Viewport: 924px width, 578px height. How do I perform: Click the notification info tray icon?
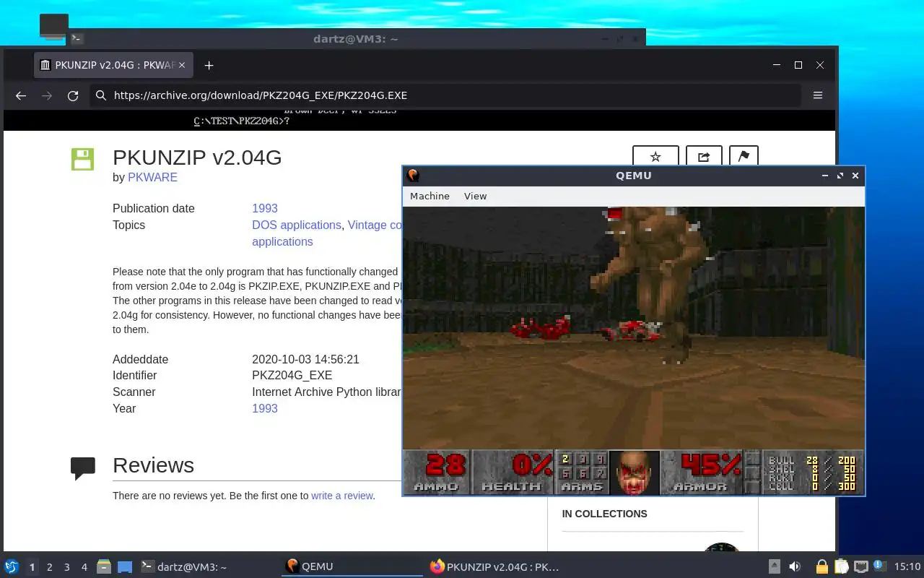point(879,566)
